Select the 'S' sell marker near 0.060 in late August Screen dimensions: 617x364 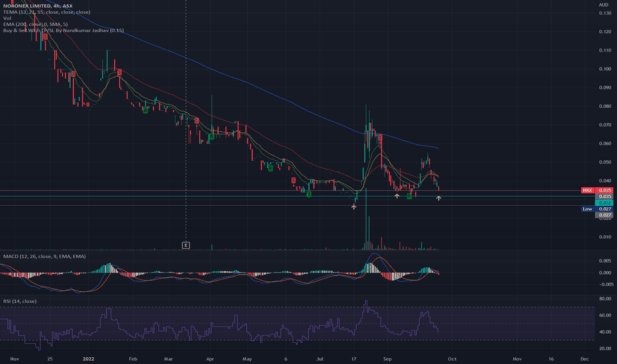380,138
